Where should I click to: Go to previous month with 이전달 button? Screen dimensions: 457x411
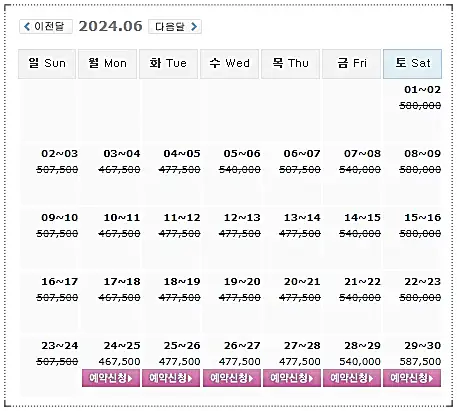click(x=46, y=26)
